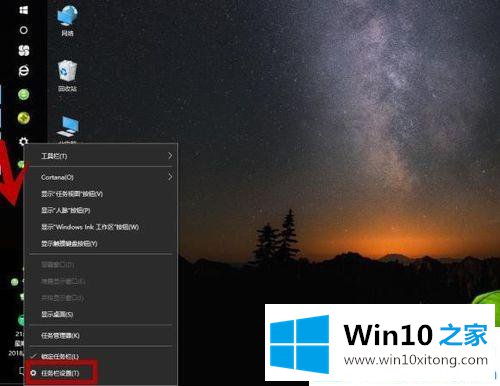
Task: Choose 显示"任务视图"按钮(V) menu entry
Action: [102, 194]
